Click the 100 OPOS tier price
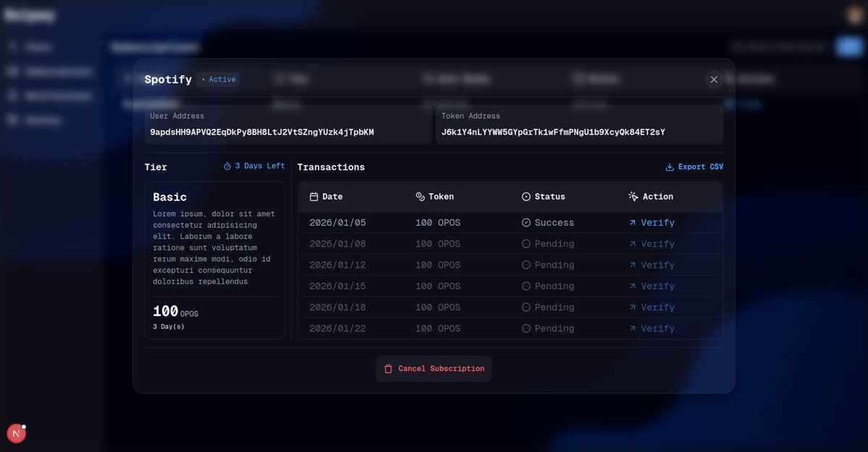The width and height of the screenshot is (868, 452). (x=175, y=311)
